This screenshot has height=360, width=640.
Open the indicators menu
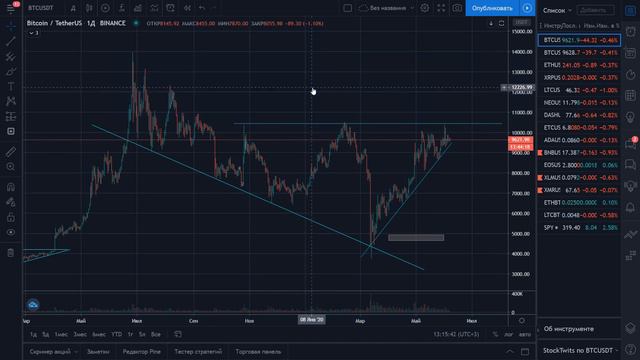coord(122,8)
